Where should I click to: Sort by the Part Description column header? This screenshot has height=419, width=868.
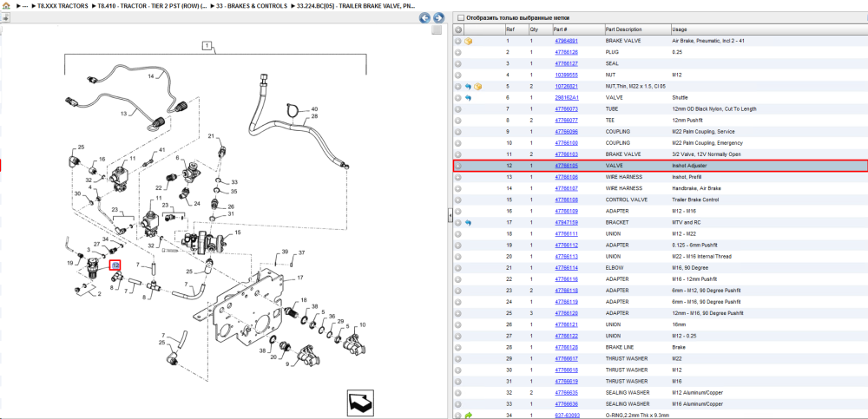click(x=636, y=29)
